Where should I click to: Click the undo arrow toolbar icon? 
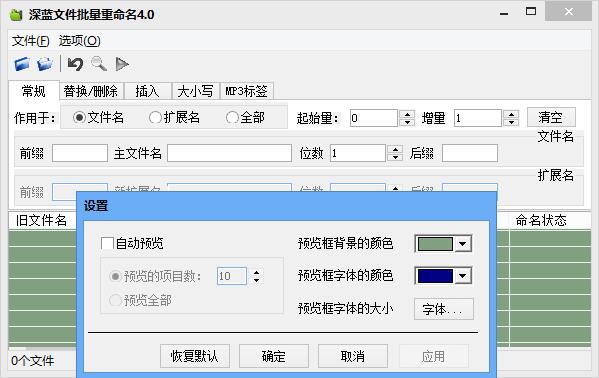pyautogui.click(x=75, y=64)
